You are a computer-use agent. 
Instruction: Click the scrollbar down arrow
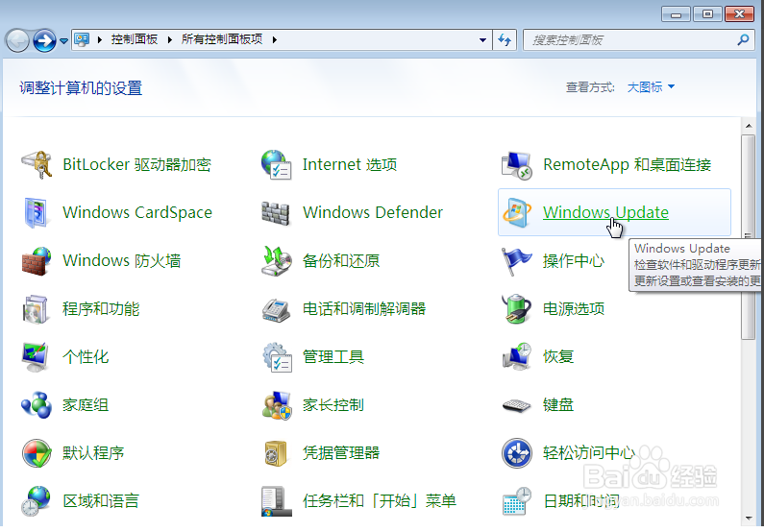749,519
